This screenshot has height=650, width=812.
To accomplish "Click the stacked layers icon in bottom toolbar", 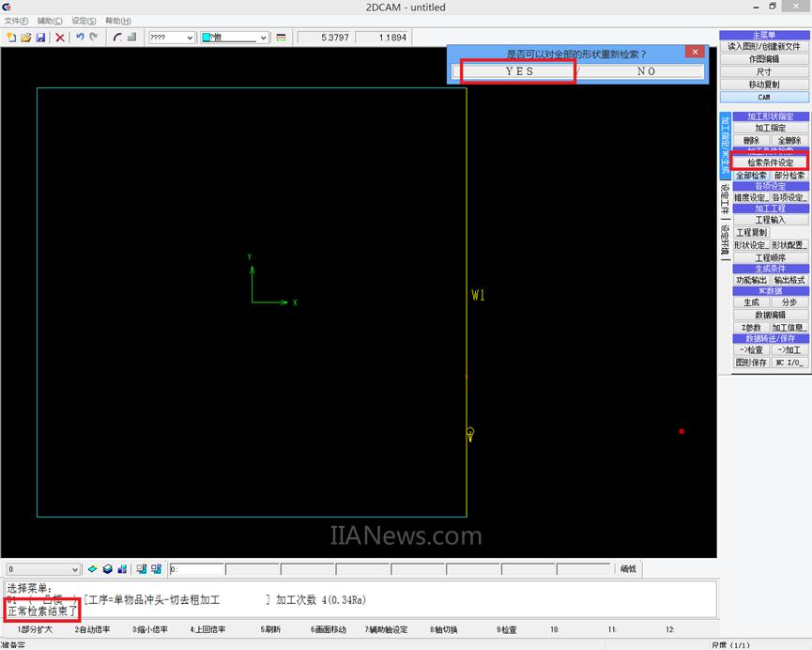I will [107, 569].
